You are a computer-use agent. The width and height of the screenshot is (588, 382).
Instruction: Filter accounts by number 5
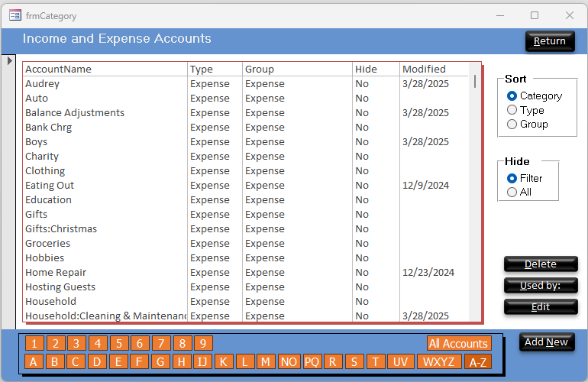119,343
